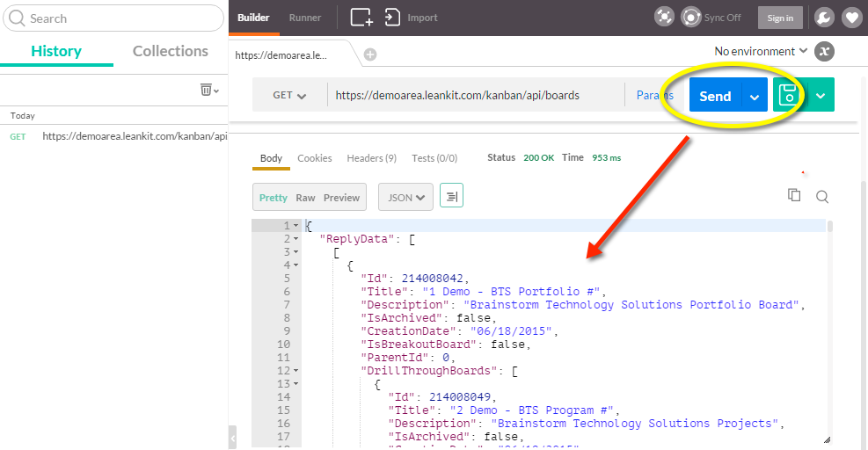Expand the Save options dropdown arrow

click(x=821, y=95)
